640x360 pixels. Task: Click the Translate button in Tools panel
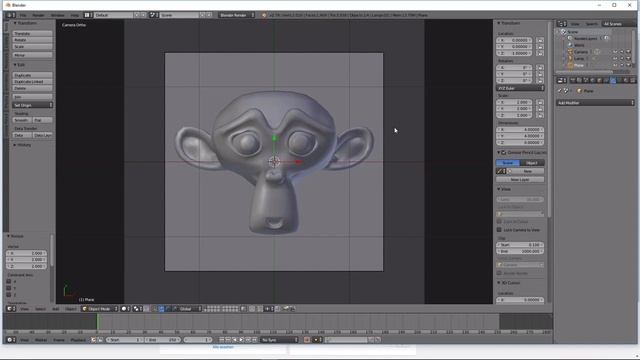32,33
